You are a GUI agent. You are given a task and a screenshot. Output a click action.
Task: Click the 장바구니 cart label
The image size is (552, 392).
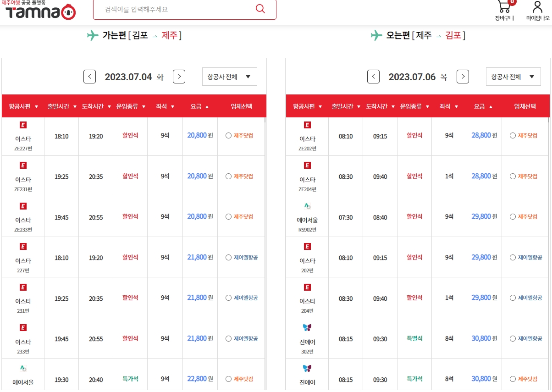[504, 18]
